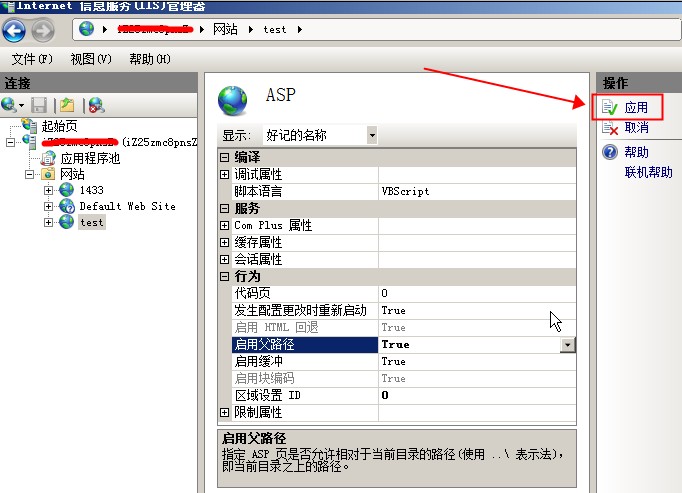Expand the Default Web Site node
Viewport: 682px width, 493px height.
48,206
